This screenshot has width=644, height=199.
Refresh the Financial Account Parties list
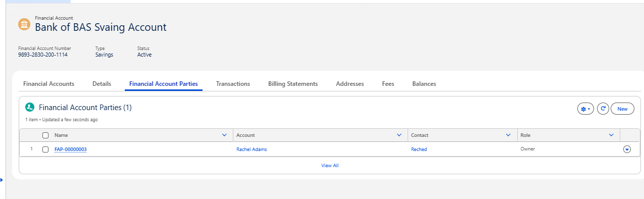(603, 109)
